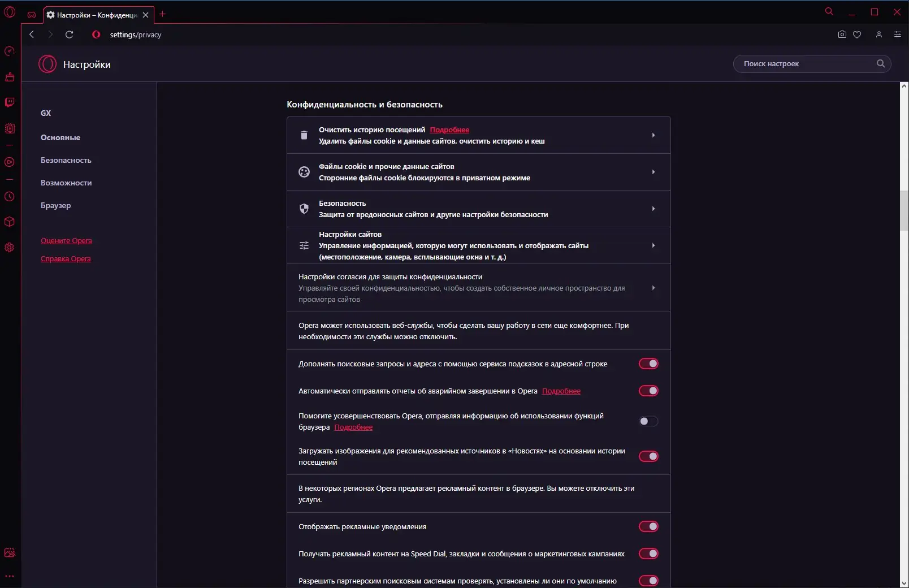909x588 pixels.
Task: Click the chip-shaped icon in the sidebar
Action: click(10, 128)
